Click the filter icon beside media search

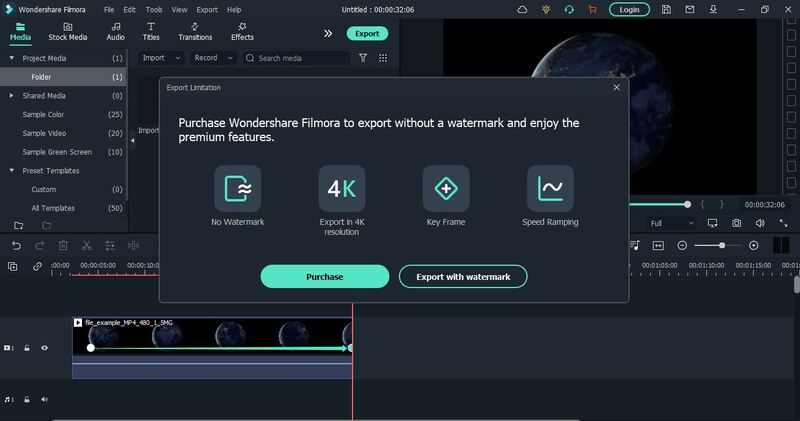click(x=363, y=58)
